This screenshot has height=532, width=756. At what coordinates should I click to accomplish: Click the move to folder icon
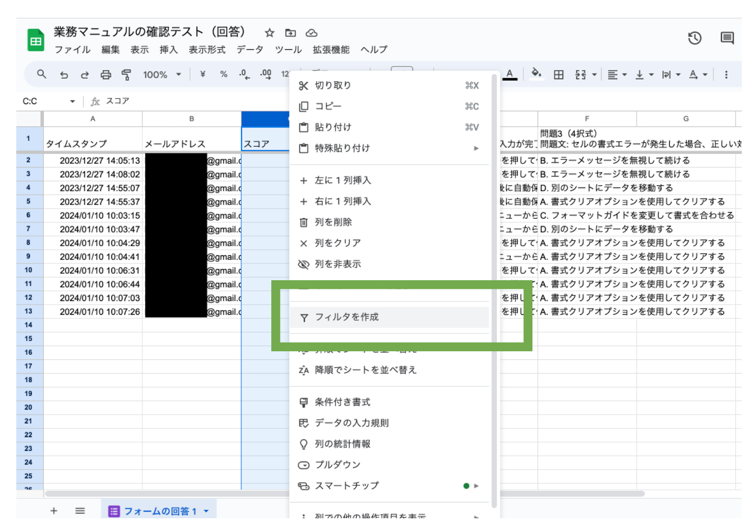click(x=291, y=33)
